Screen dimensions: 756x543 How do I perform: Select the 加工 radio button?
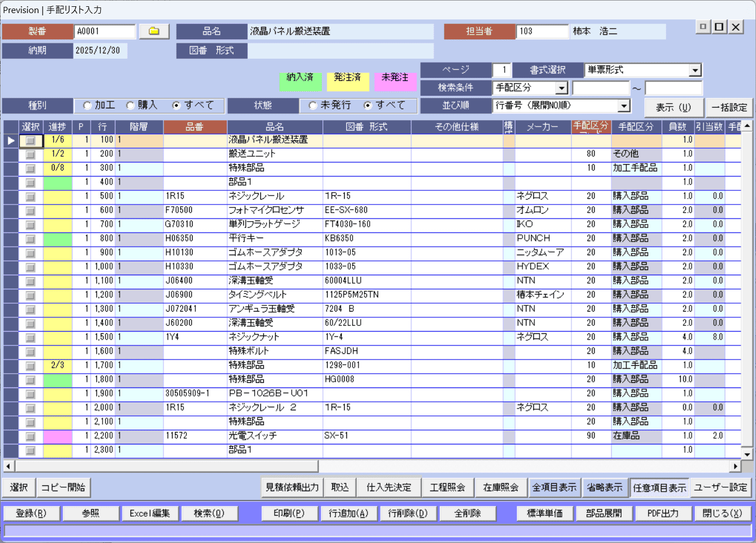pos(87,105)
